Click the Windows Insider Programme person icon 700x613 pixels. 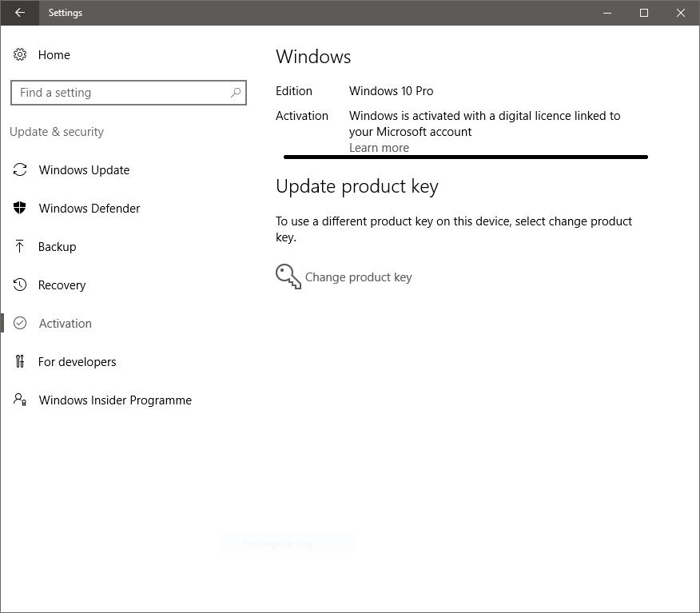tap(20, 400)
